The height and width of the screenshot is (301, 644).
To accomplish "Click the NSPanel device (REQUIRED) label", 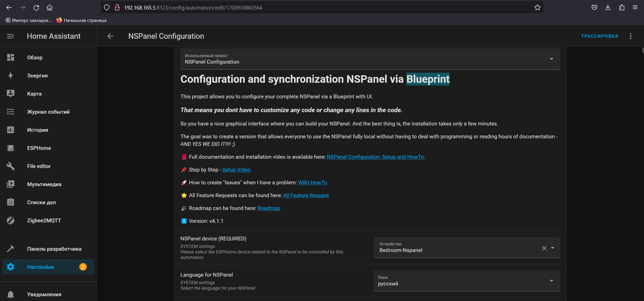I will tap(213, 239).
